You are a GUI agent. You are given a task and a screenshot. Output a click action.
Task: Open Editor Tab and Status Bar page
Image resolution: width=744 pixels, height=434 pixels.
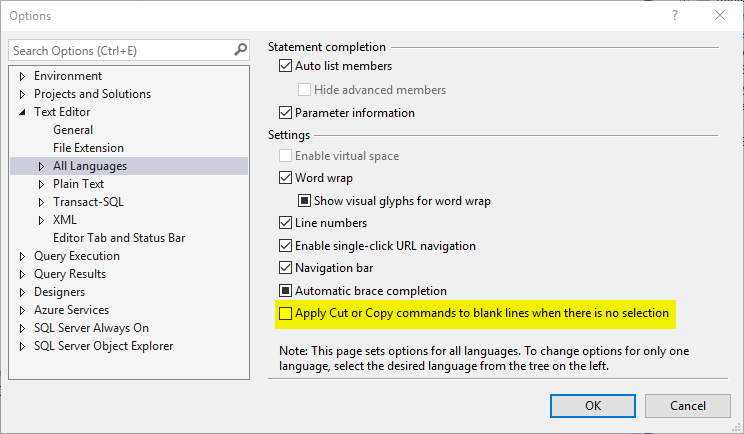[x=119, y=238]
